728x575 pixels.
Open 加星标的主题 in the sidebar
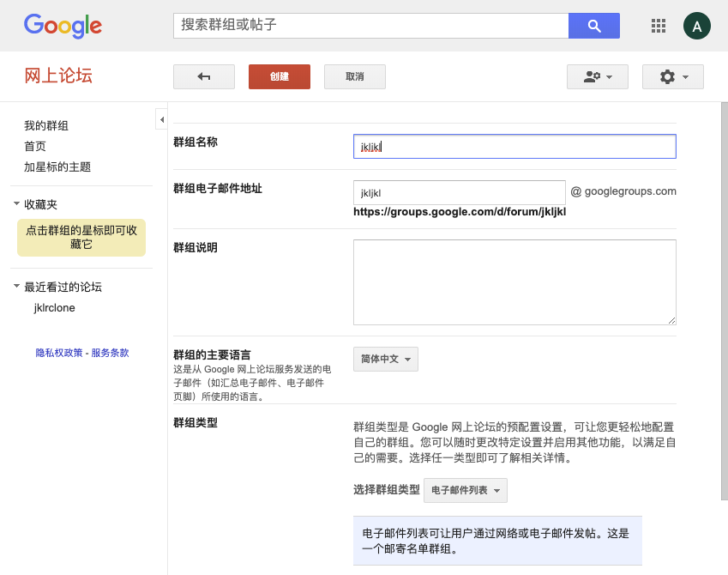[57, 167]
